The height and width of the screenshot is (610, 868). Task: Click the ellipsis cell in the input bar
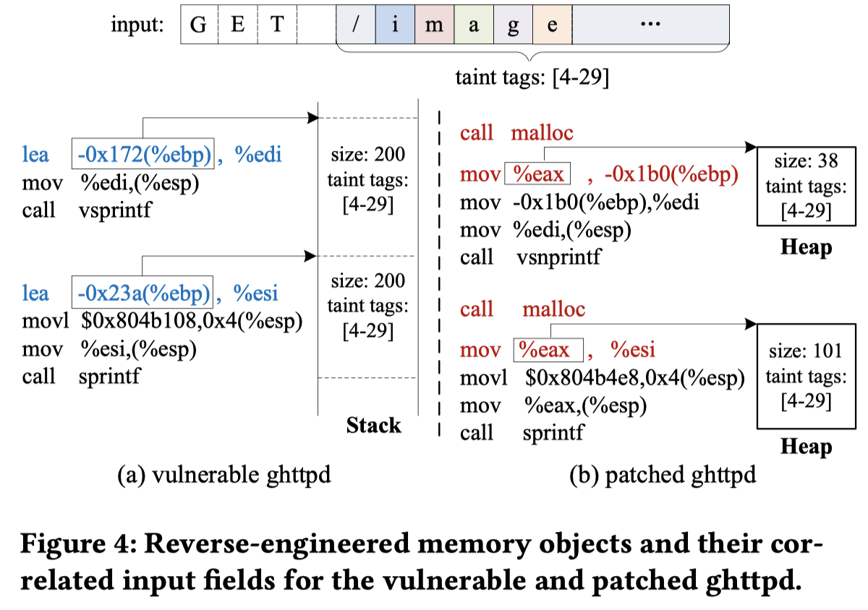pyautogui.click(x=649, y=23)
